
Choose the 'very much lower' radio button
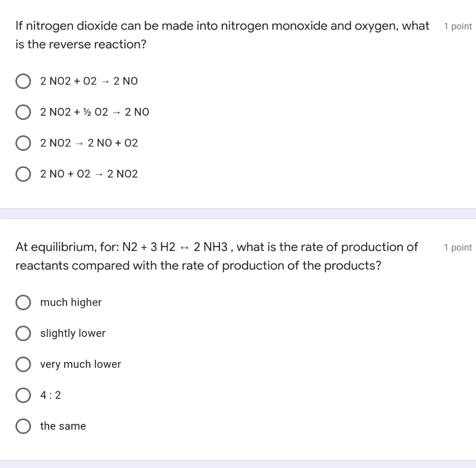[x=23, y=364]
